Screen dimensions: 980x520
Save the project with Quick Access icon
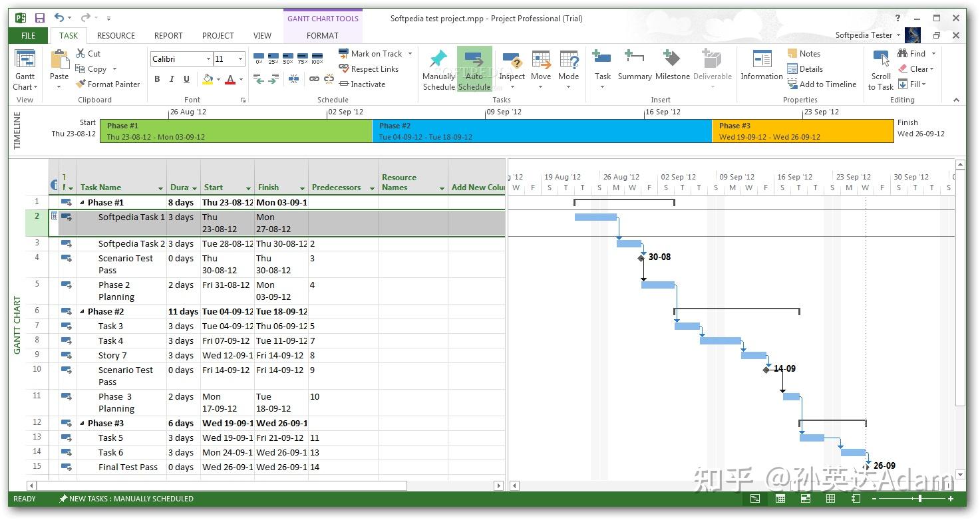tap(39, 18)
